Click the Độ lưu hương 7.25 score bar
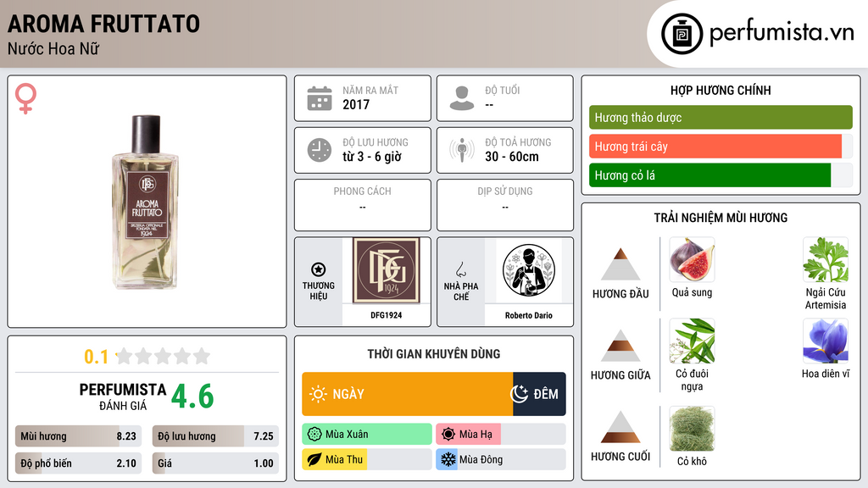Viewport: 868px width, 488px height. pyautogui.click(x=215, y=436)
